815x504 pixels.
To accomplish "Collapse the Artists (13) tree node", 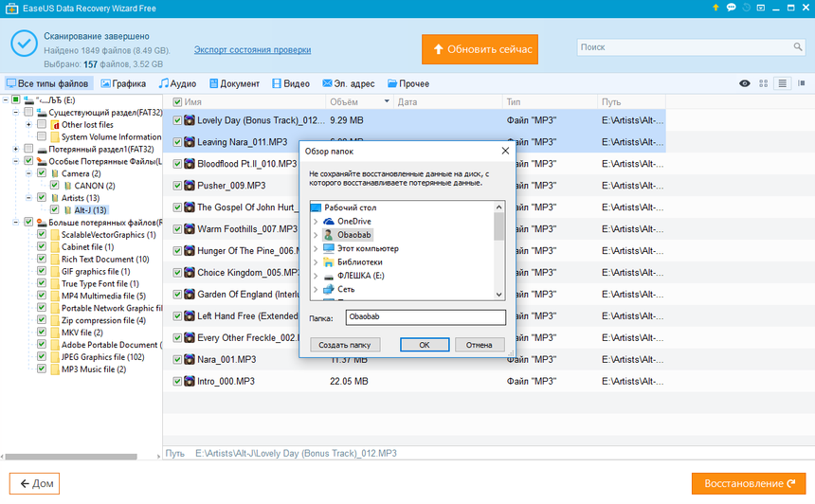I will click(x=28, y=198).
